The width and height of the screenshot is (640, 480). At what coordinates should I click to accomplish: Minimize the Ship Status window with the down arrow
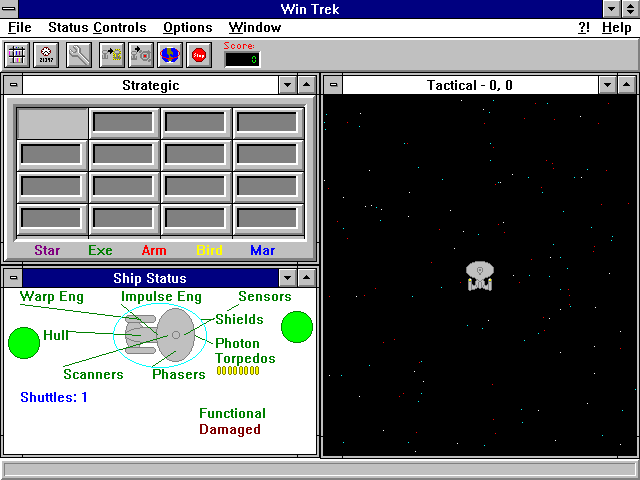[287, 278]
